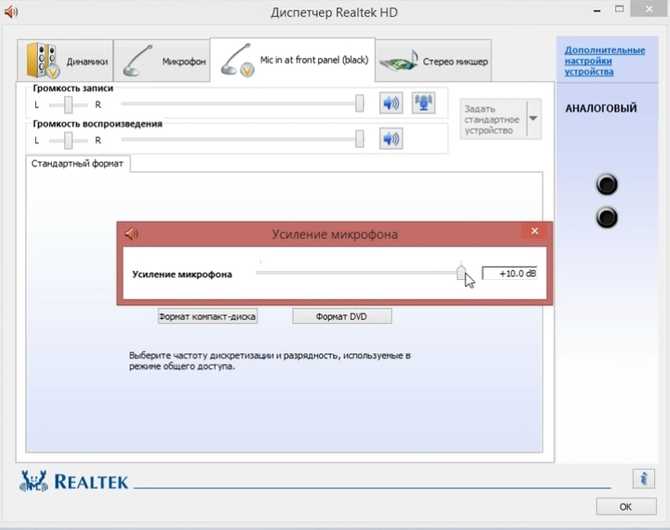Close the Усиление микрофона popup
Image resolution: width=670 pixels, height=530 pixels.
click(x=535, y=231)
